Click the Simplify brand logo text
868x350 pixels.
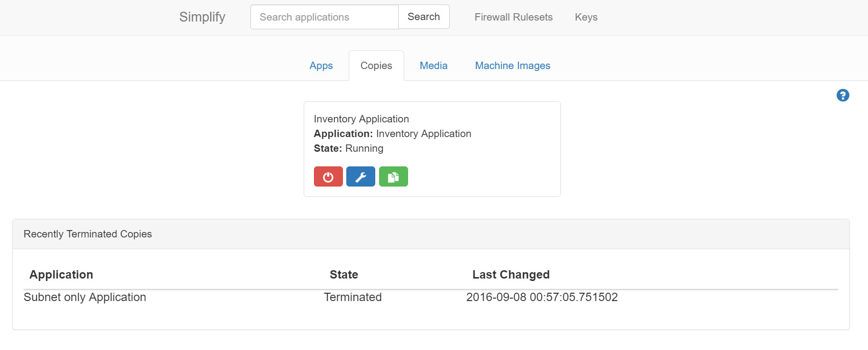click(202, 17)
